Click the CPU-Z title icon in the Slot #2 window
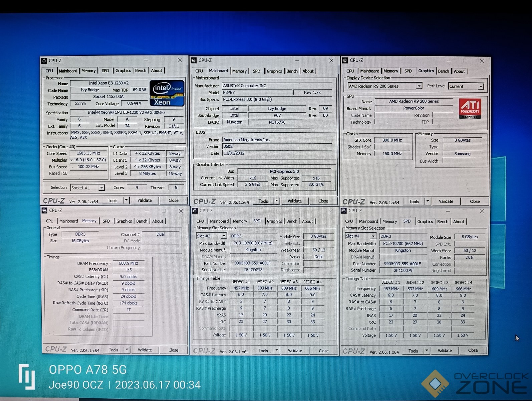Screen dimensions: 532x401 coord(195,211)
